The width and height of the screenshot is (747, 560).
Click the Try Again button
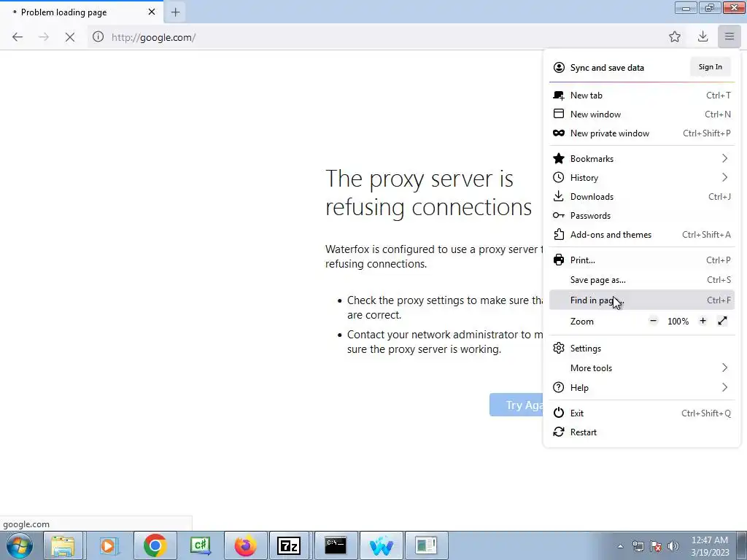click(516, 405)
